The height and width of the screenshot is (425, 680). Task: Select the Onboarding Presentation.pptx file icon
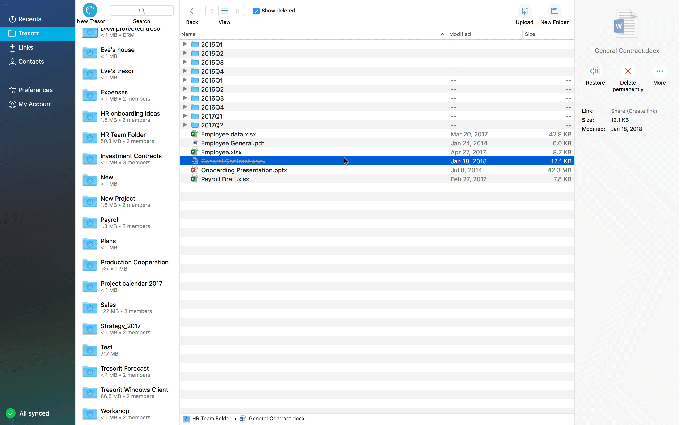(194, 170)
